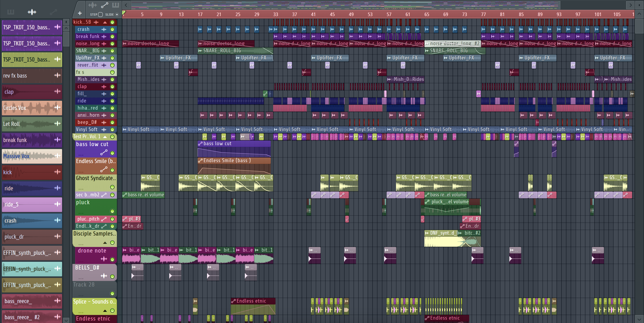Click pattern clip focus icon in playlist header
644x323 pixels.
tap(116, 5)
